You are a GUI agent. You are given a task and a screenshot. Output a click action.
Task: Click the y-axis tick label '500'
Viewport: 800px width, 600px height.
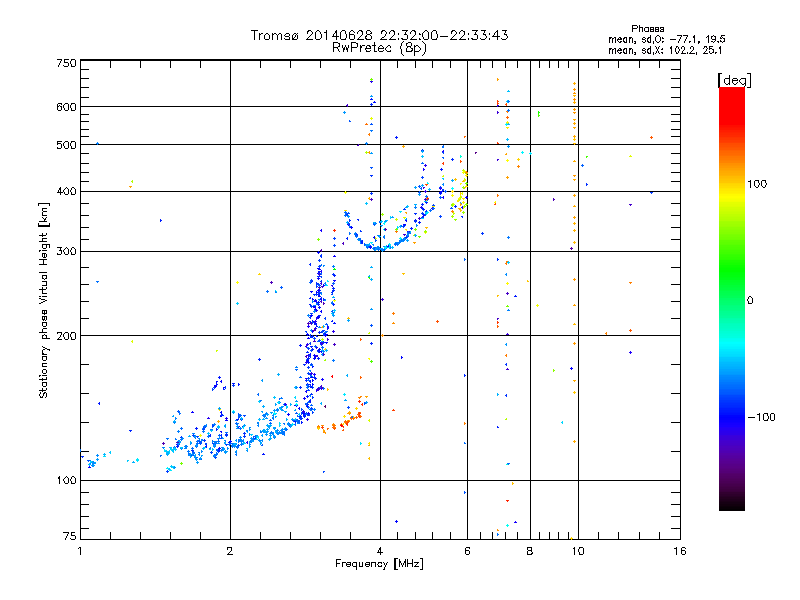pos(67,145)
